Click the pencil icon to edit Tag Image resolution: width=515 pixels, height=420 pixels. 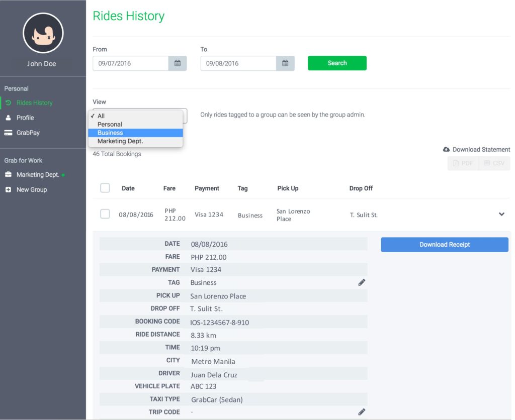coord(361,282)
